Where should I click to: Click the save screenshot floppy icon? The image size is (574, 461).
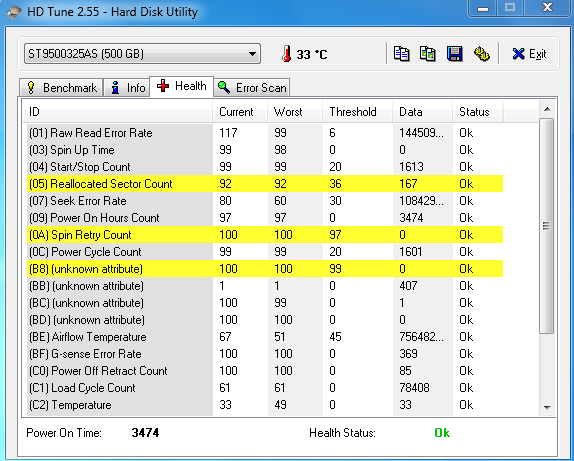[x=455, y=54]
